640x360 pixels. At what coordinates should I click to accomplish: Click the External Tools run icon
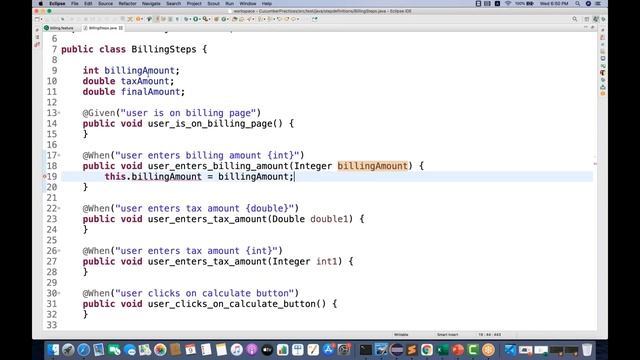click(x=205, y=19)
